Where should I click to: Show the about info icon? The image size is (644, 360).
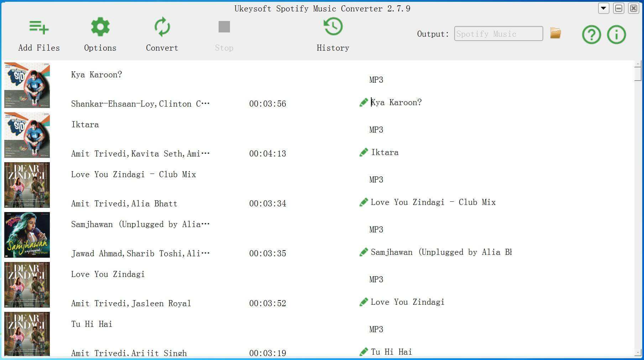[x=616, y=35]
